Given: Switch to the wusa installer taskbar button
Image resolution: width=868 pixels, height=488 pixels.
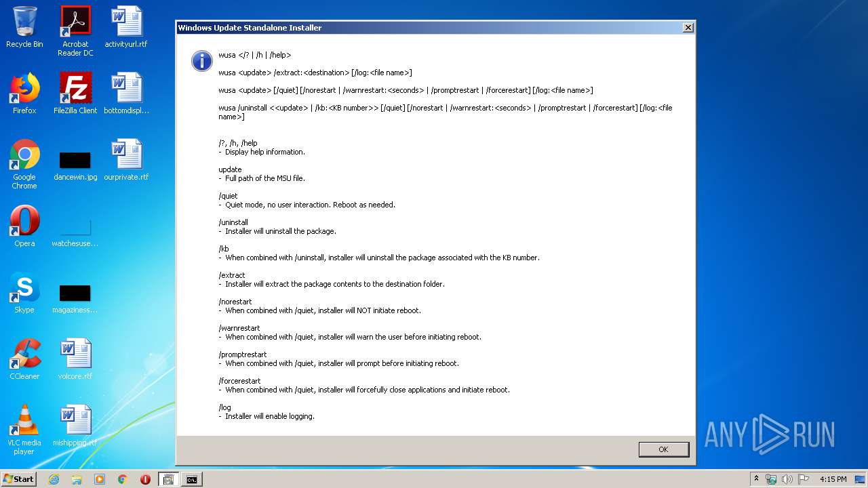Looking at the screenshot, I should [169, 479].
